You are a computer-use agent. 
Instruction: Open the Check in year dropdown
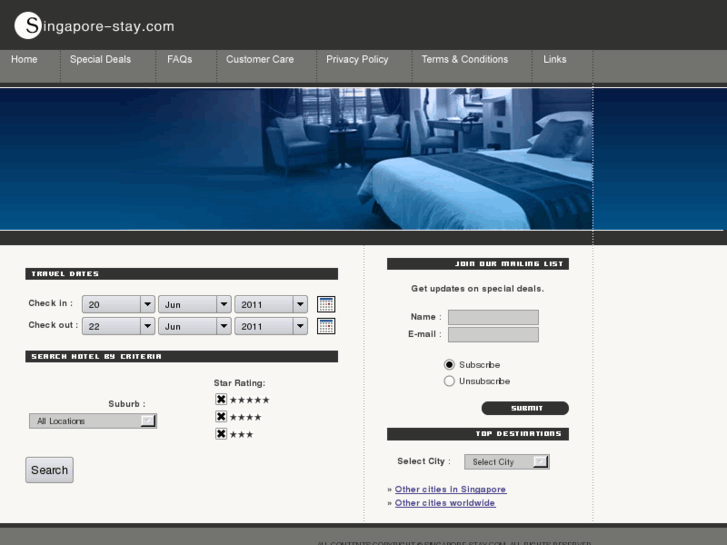pyautogui.click(x=271, y=304)
